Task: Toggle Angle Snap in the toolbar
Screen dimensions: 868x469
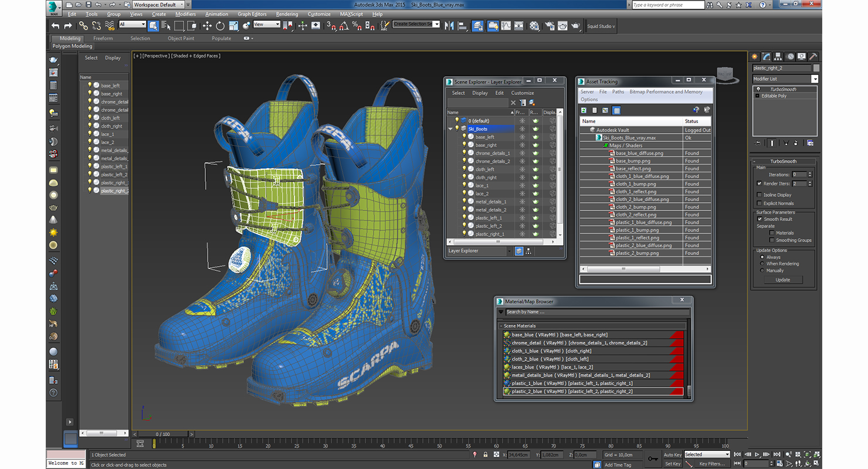Action: (344, 26)
